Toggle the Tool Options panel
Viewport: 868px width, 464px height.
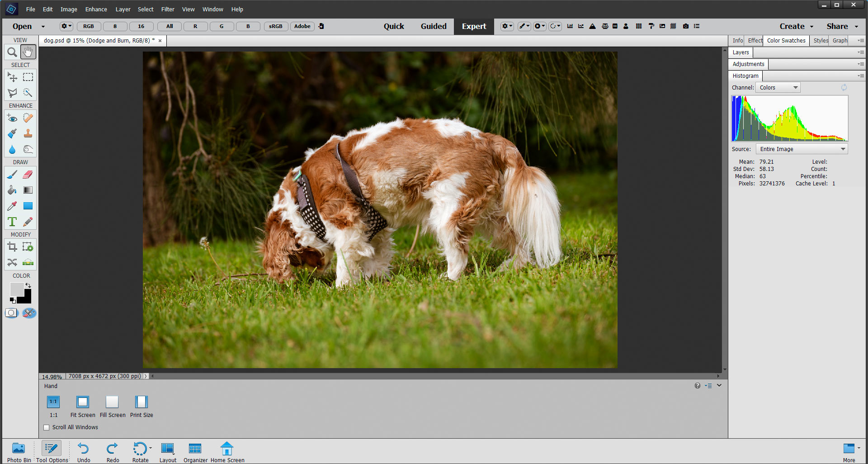coord(52,452)
